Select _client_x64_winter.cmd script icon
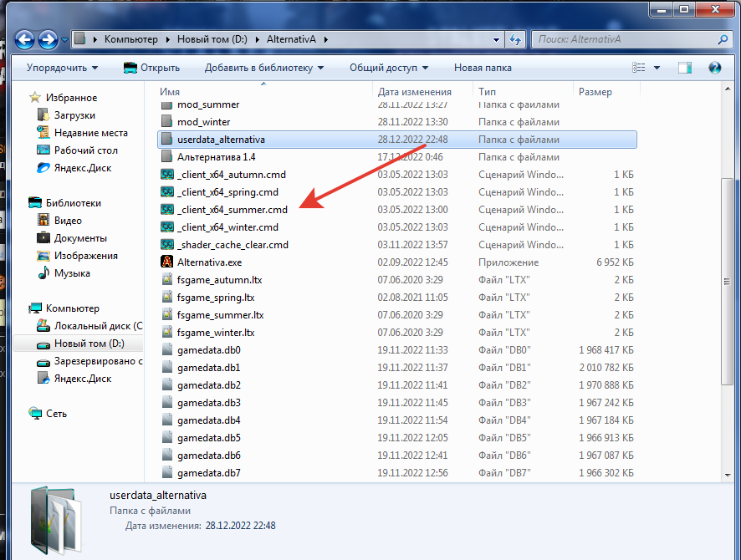This screenshot has height=560, width=741. pyautogui.click(x=166, y=227)
